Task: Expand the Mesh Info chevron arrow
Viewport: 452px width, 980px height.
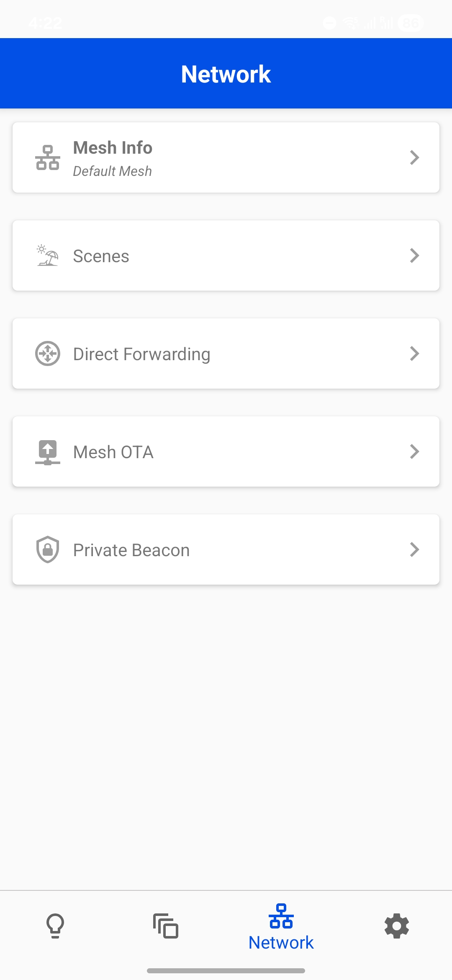Action: click(414, 157)
